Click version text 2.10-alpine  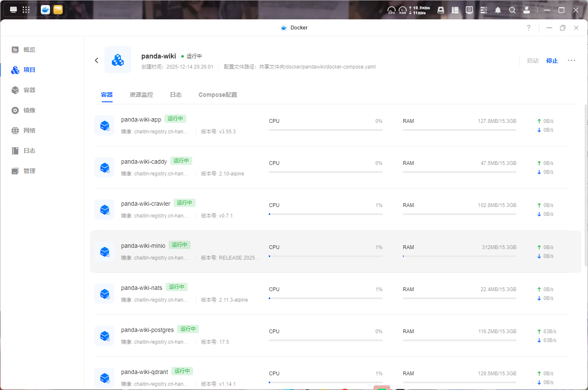231,174
